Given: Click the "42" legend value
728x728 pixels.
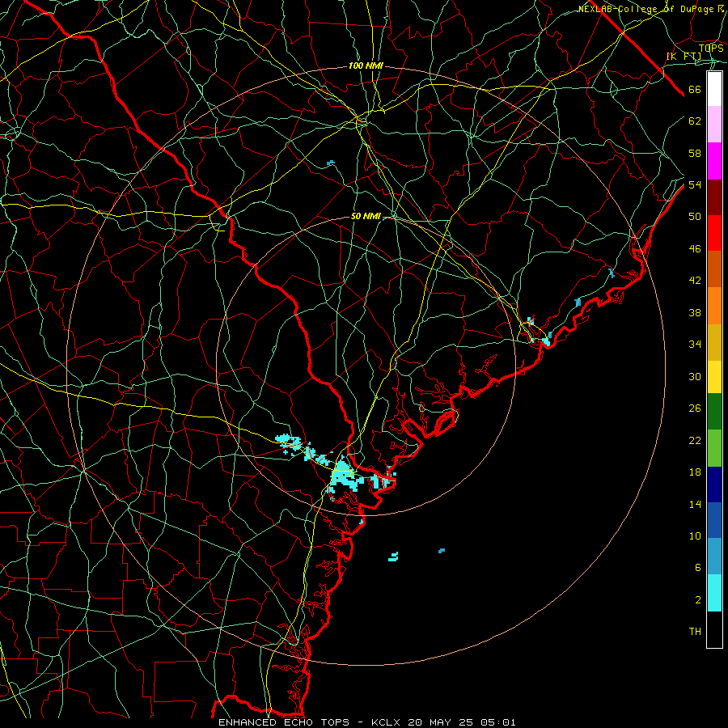Looking at the screenshot, I should click(x=695, y=281).
